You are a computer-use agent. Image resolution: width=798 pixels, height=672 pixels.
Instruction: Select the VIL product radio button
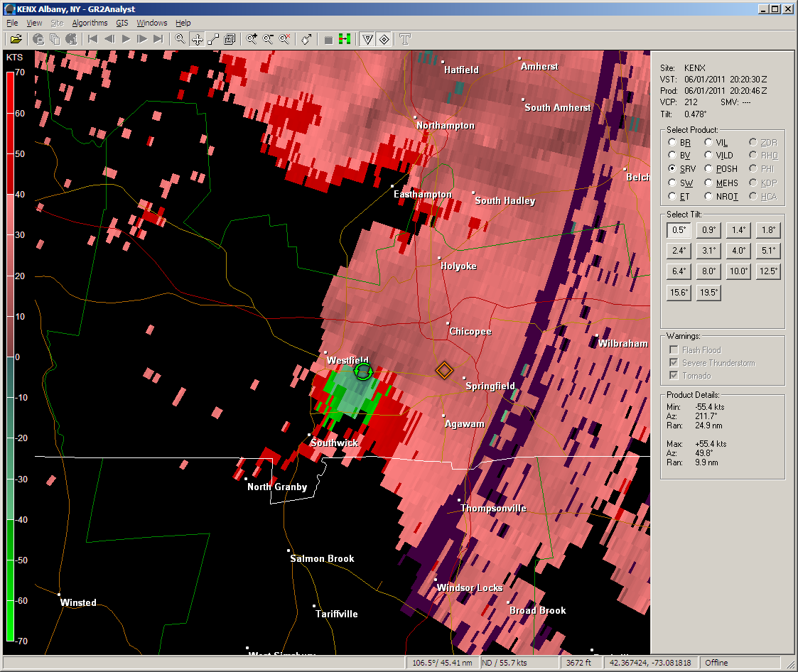point(708,143)
